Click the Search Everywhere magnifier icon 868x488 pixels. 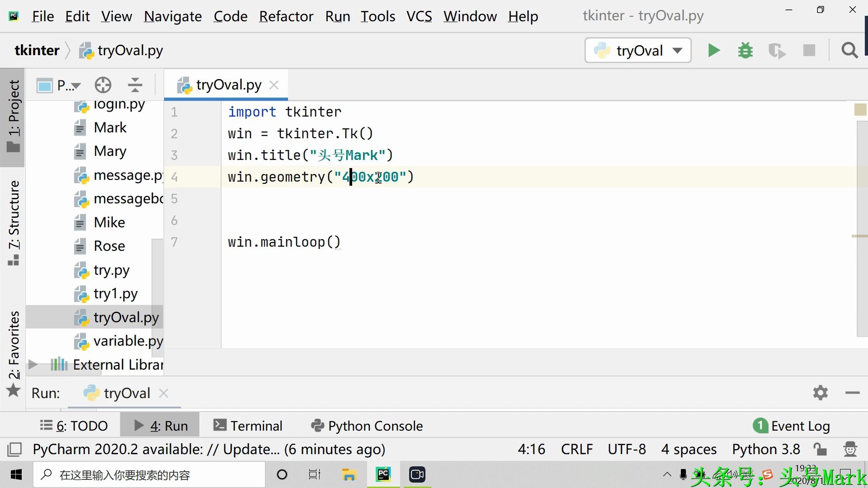(x=849, y=50)
